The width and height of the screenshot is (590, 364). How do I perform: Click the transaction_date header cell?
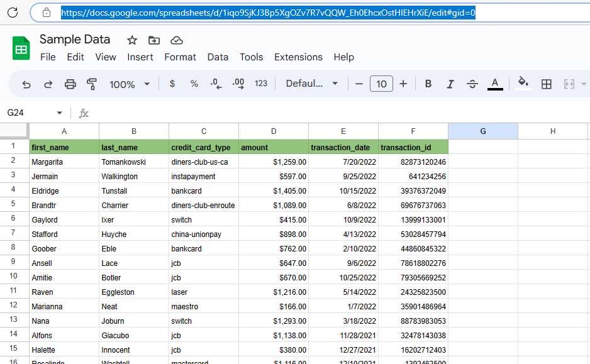[343, 147]
